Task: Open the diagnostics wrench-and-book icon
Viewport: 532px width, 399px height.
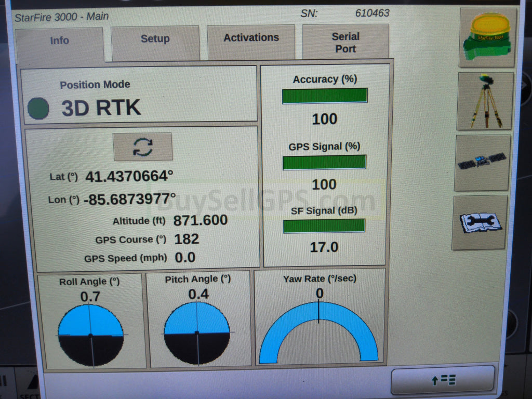Action: pyautogui.click(x=480, y=222)
